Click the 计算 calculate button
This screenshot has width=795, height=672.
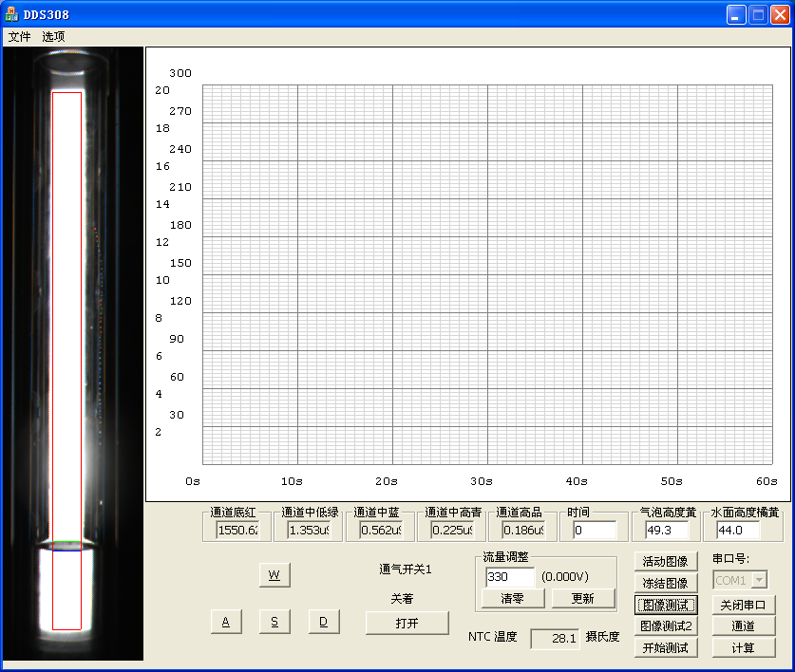coord(744,648)
